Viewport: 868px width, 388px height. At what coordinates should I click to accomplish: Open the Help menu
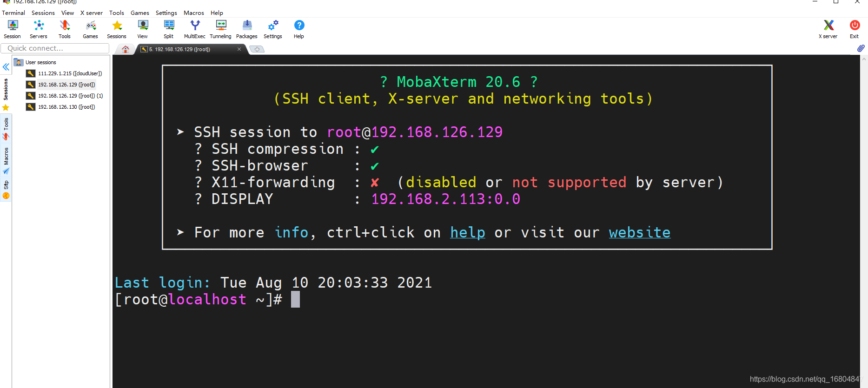pyautogui.click(x=217, y=13)
